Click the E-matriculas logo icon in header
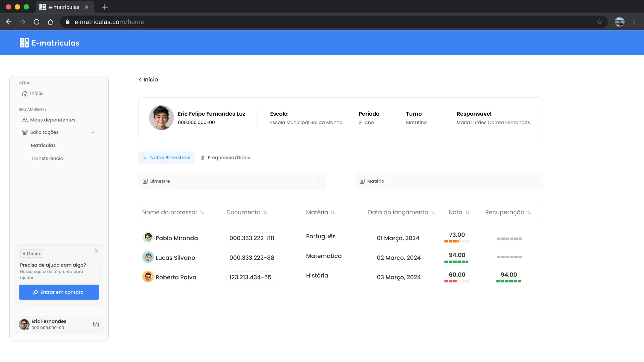The image size is (644, 362). 24,43
